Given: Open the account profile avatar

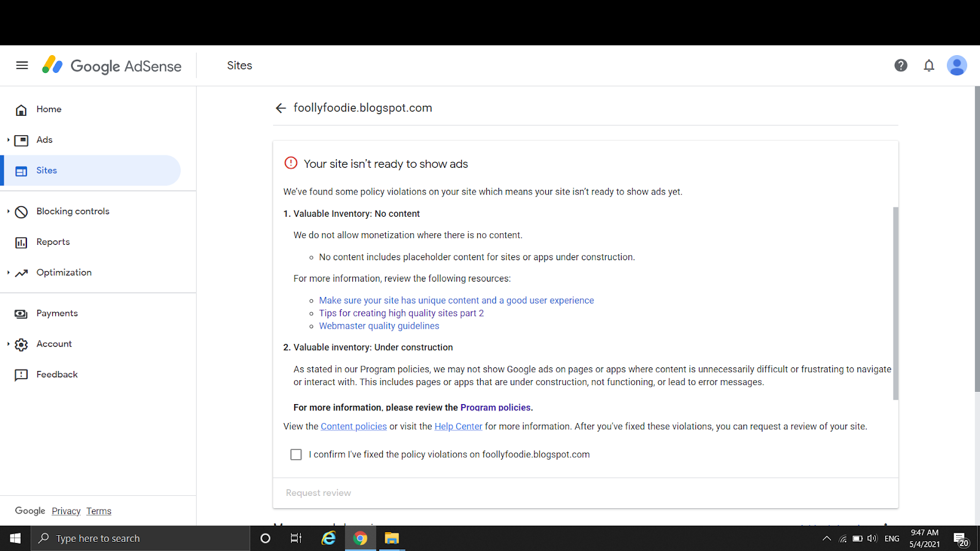Looking at the screenshot, I should point(957,66).
